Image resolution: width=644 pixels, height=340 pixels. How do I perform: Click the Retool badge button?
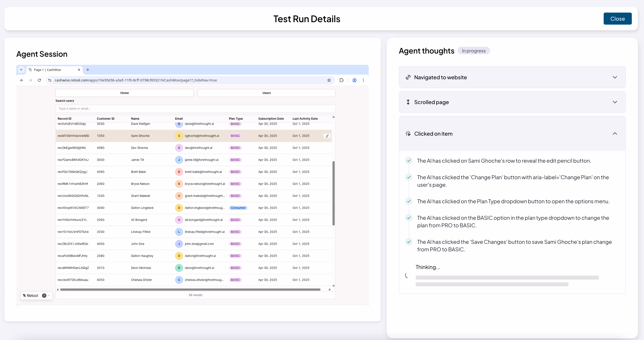[x=31, y=295]
